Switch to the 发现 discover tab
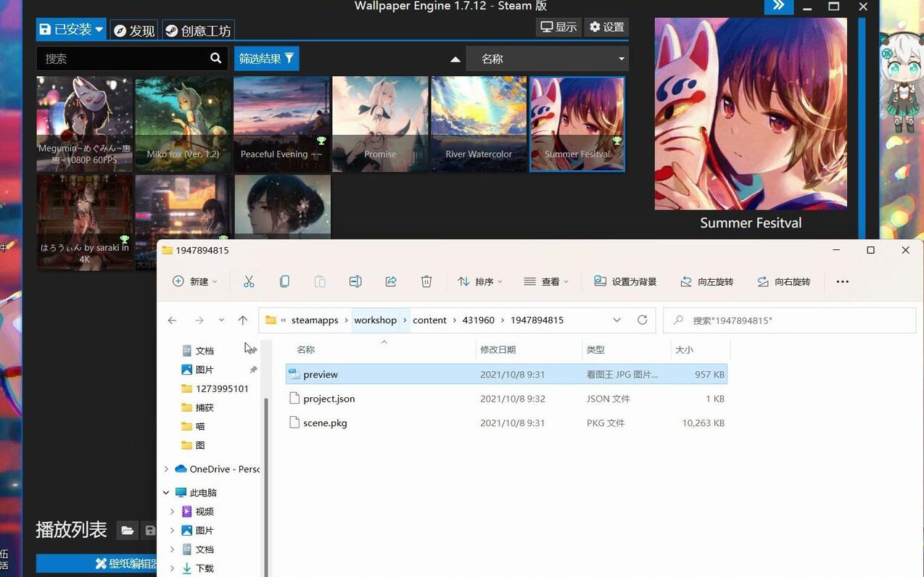924x577 pixels. pyautogui.click(x=134, y=30)
